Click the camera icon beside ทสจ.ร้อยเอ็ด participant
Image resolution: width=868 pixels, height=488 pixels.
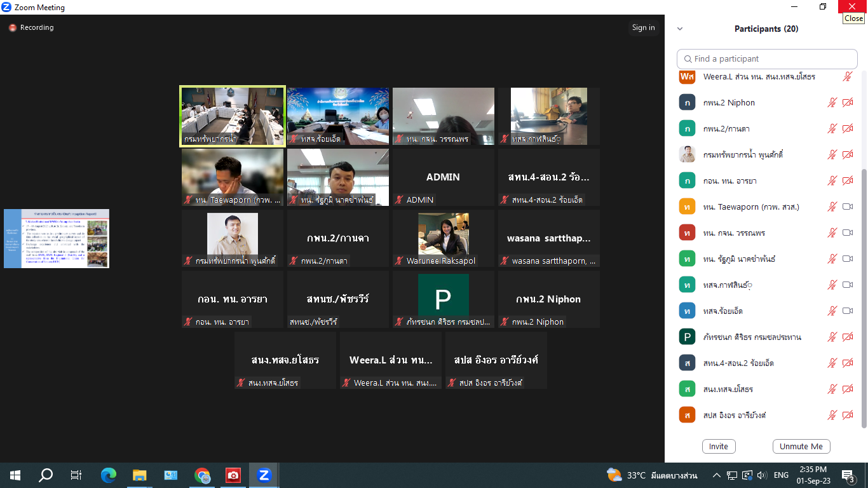(x=847, y=311)
